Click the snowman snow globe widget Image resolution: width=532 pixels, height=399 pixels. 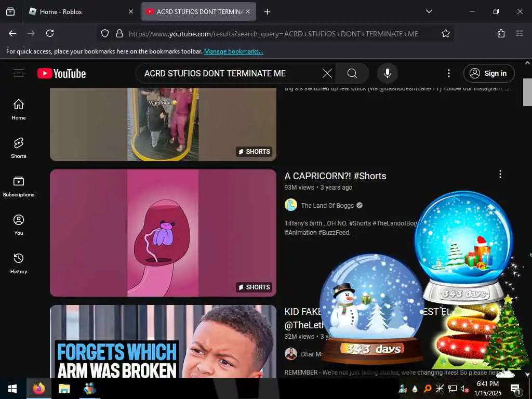click(x=372, y=309)
